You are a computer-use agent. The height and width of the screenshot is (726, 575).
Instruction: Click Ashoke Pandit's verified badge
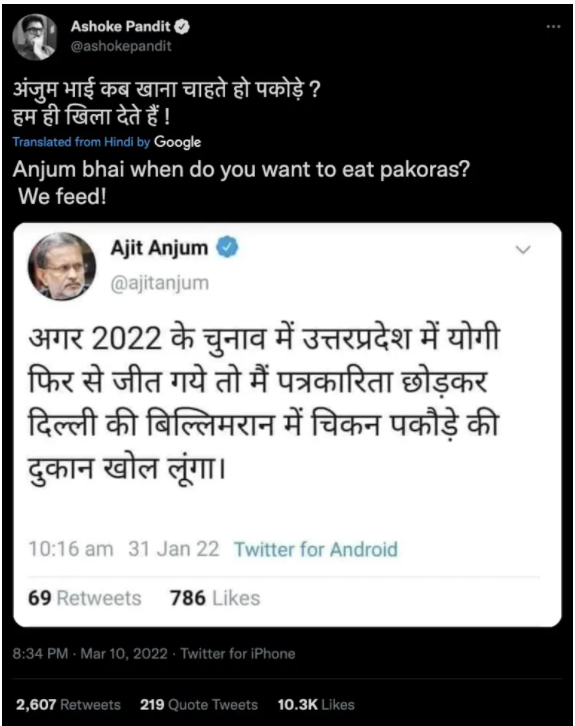(182, 27)
